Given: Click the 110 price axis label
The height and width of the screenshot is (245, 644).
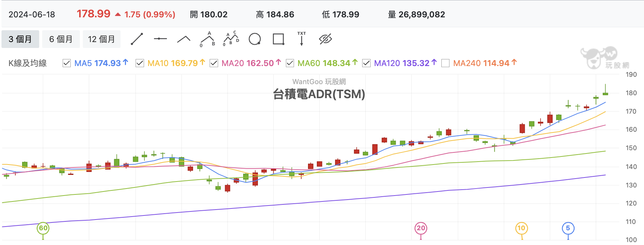Looking at the screenshot, I should click(x=631, y=222).
